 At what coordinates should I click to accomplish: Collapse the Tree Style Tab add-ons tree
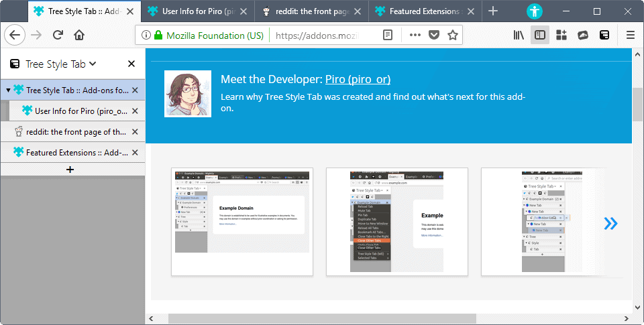point(8,90)
